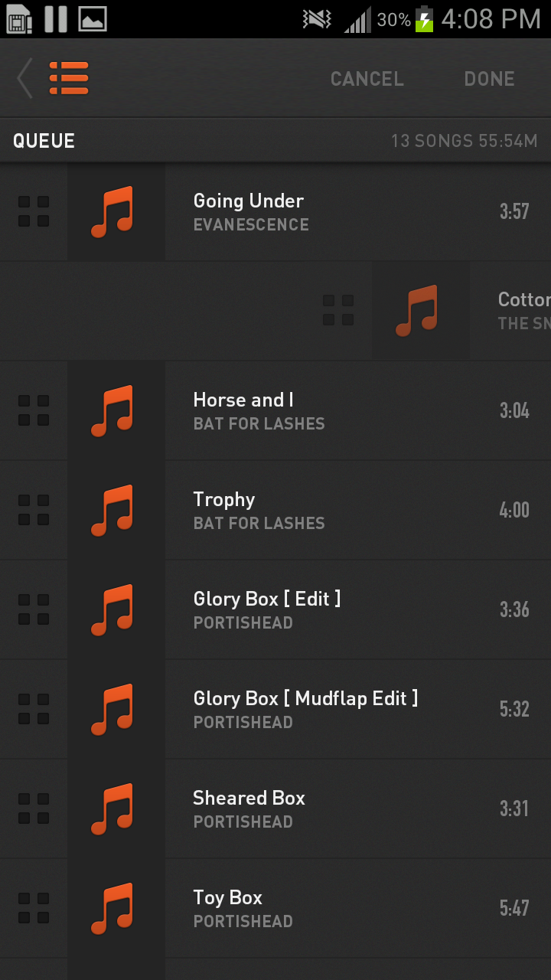Tap DONE to save the queue
This screenshot has width=551, height=980.
tap(489, 79)
